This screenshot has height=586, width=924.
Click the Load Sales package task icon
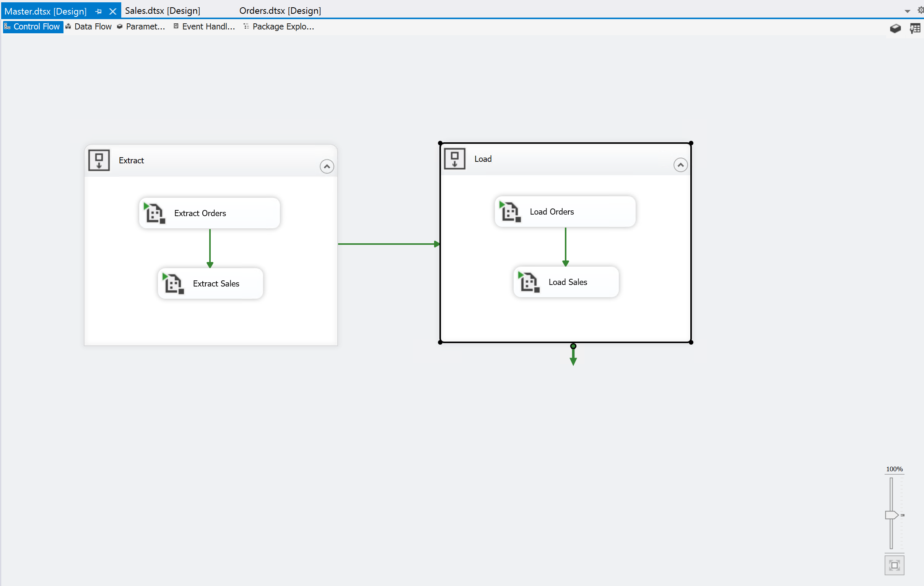pos(529,282)
